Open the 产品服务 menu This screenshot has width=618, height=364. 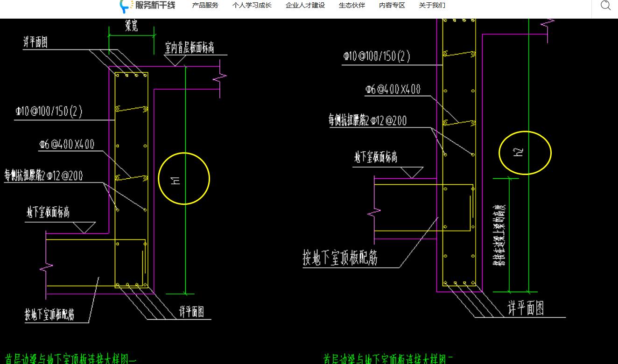coord(205,6)
